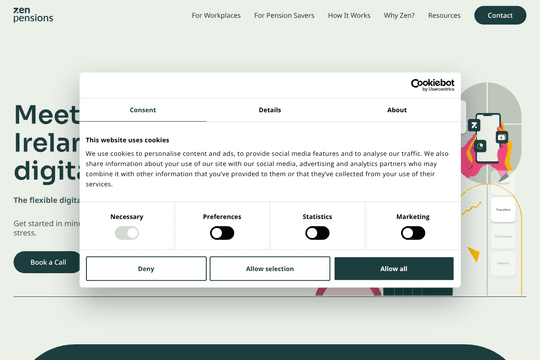This screenshot has height=360, width=540.
Task: Open the Why Zen? page
Action: (399, 16)
